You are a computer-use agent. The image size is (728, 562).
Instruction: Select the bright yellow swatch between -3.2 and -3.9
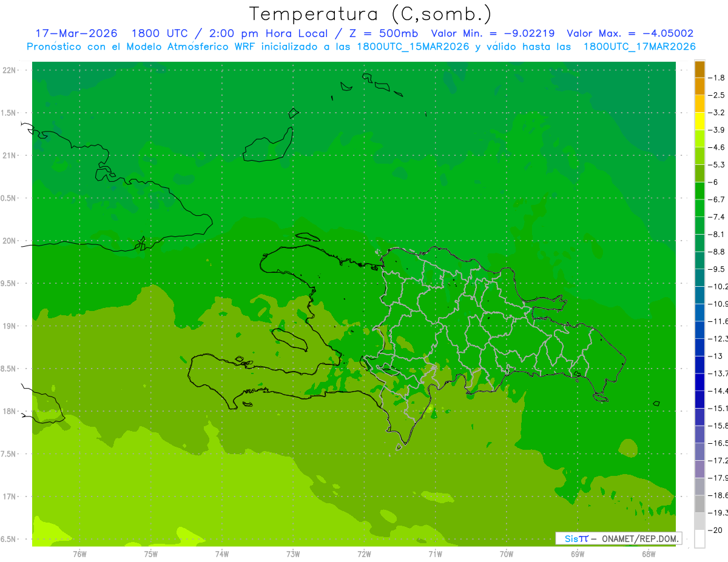coord(699,121)
